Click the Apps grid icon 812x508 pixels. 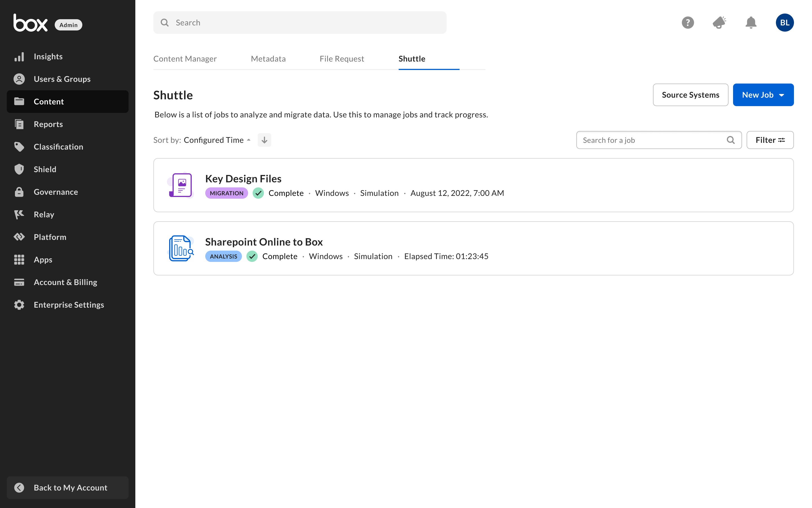[x=19, y=259]
